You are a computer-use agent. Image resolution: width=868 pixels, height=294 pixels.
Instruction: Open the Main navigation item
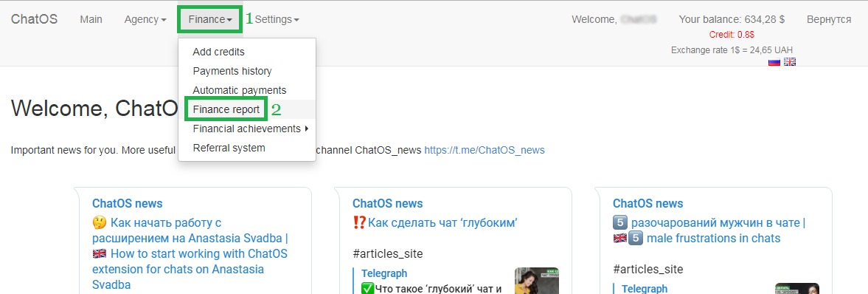point(91,19)
